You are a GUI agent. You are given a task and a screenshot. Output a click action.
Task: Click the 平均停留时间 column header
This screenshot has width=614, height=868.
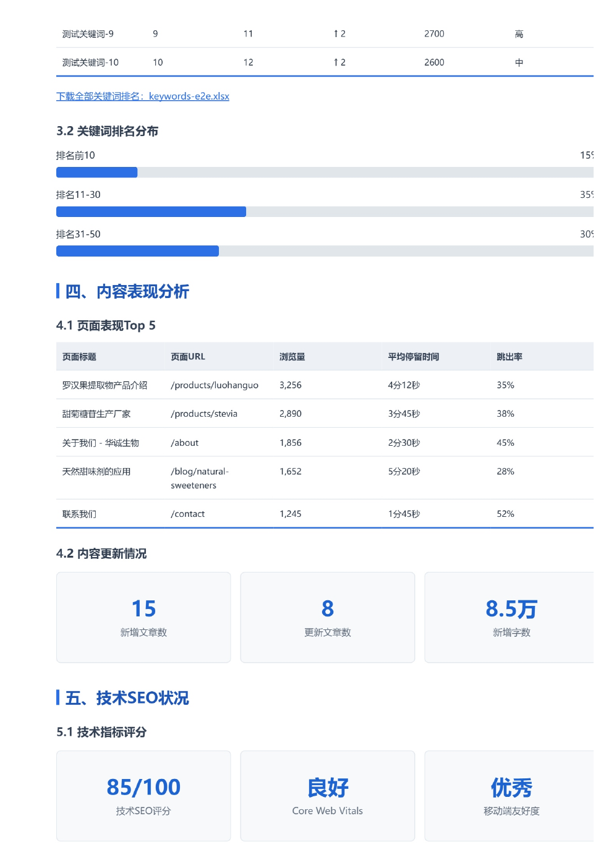[414, 357]
